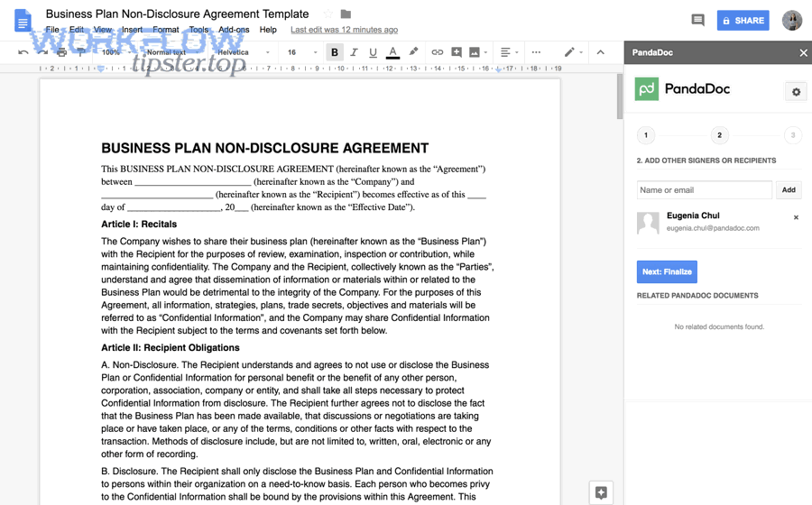The image size is (812, 505).
Task: Open the text color picker
Action: pos(393,52)
